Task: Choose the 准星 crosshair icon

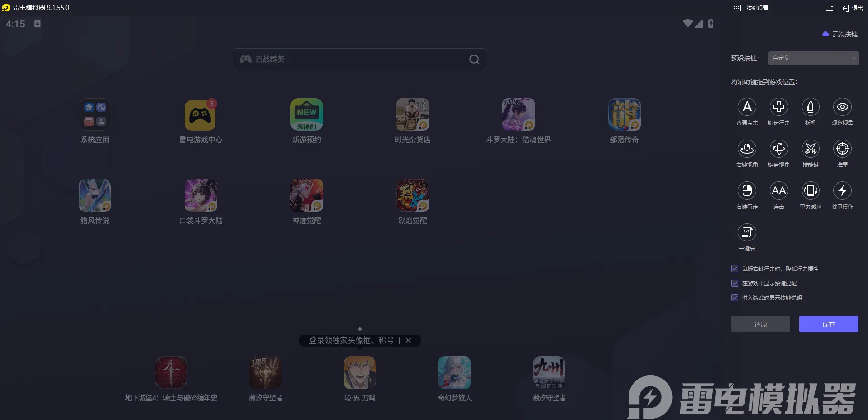Action: (843, 149)
